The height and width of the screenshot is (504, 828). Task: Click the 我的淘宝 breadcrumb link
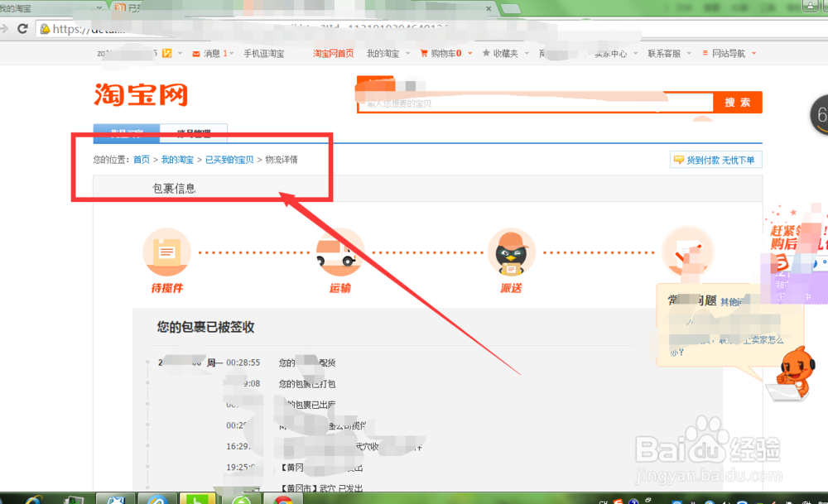(177, 160)
